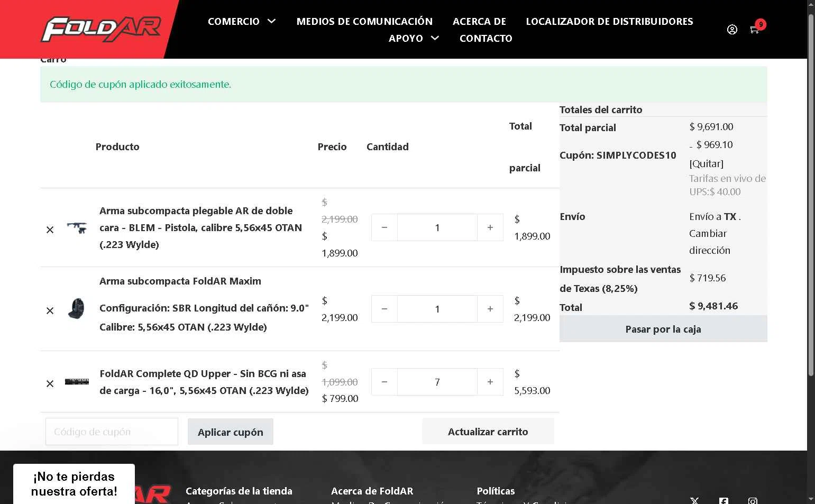Open the Instagram icon in footer
The image size is (815, 504).
coord(753,500)
